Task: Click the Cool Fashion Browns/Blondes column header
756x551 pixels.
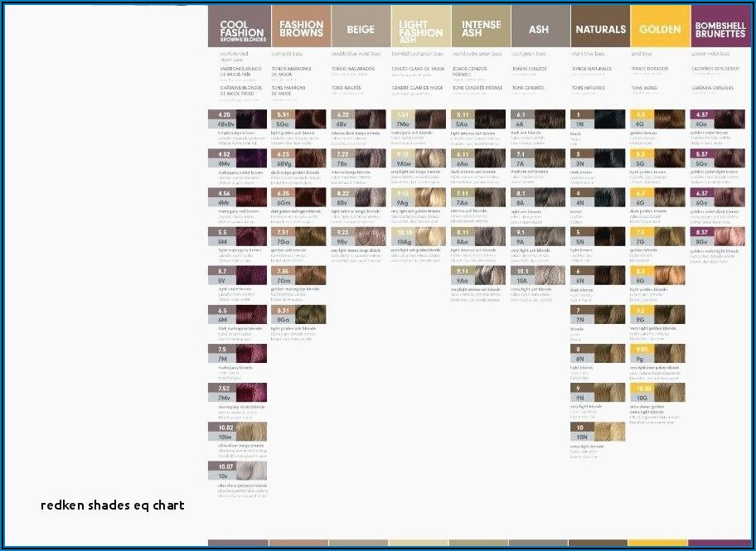Action: [239, 29]
